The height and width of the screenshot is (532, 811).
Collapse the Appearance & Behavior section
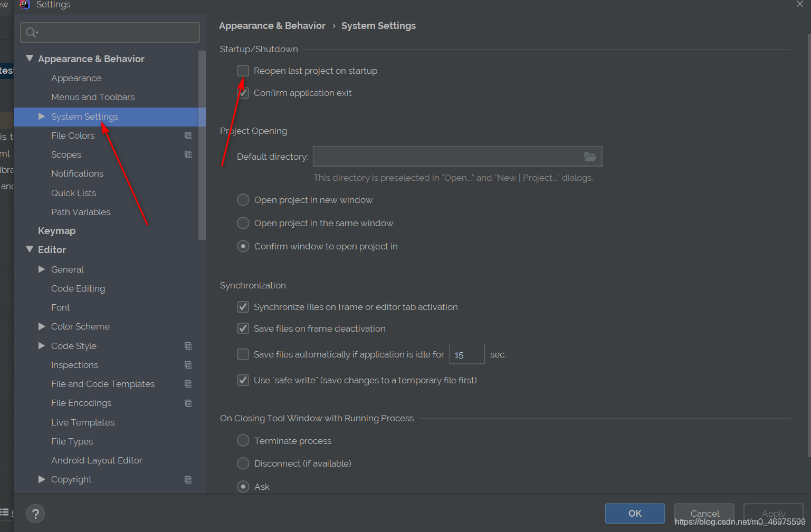tap(30, 59)
